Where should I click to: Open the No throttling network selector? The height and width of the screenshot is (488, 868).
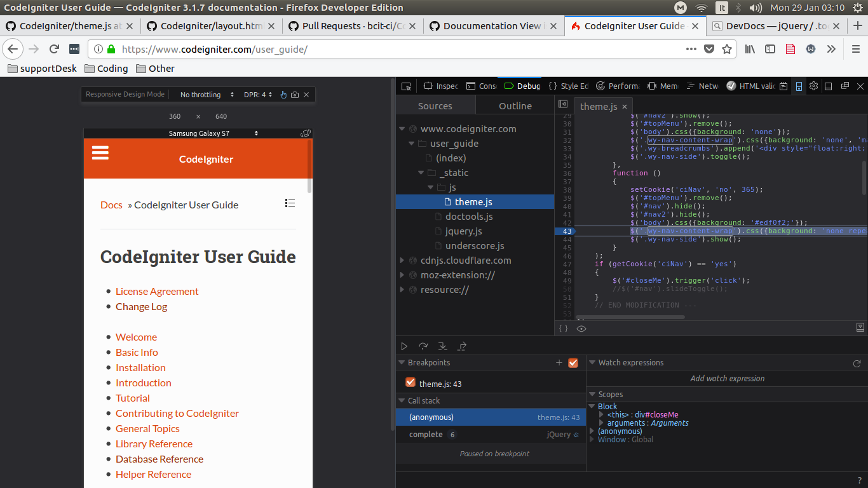click(207, 95)
